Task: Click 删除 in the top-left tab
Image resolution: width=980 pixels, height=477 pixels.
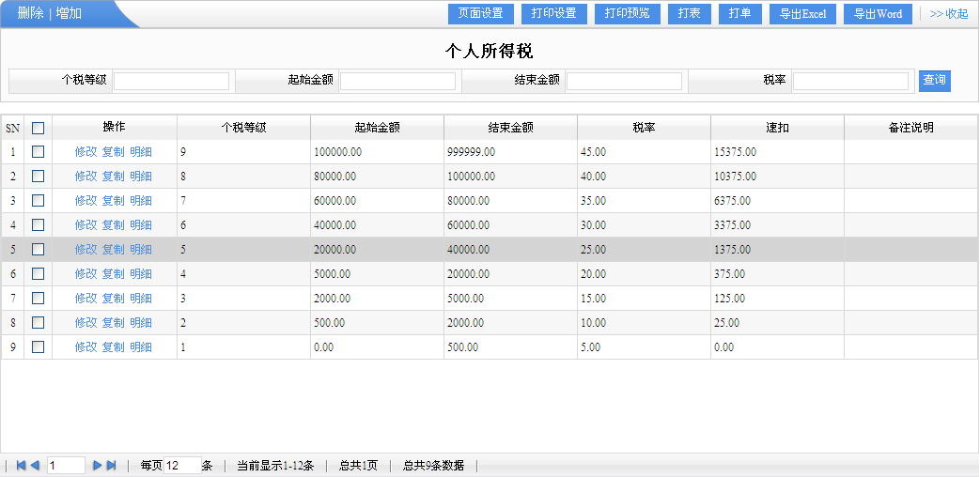Action: pyautogui.click(x=30, y=14)
